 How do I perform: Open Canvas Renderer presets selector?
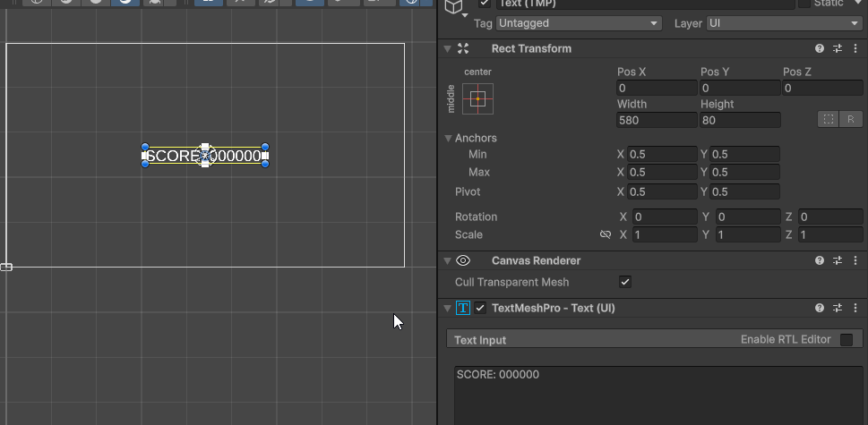(838, 260)
